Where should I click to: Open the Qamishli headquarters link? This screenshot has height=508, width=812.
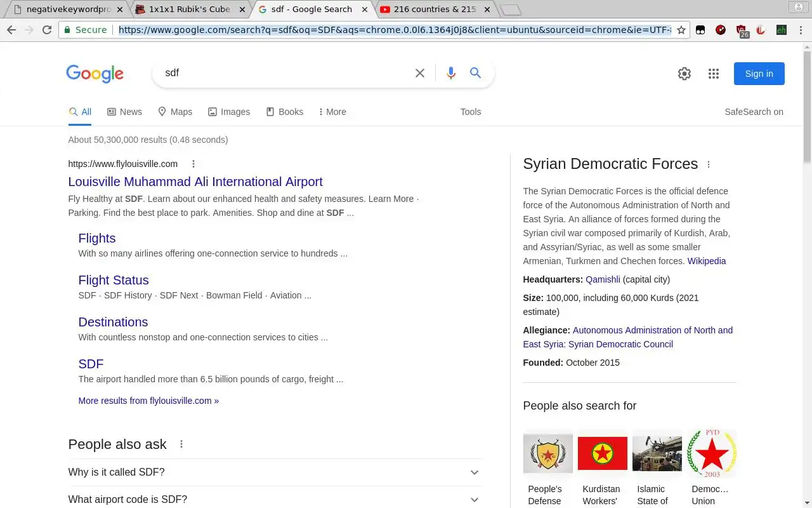click(603, 279)
